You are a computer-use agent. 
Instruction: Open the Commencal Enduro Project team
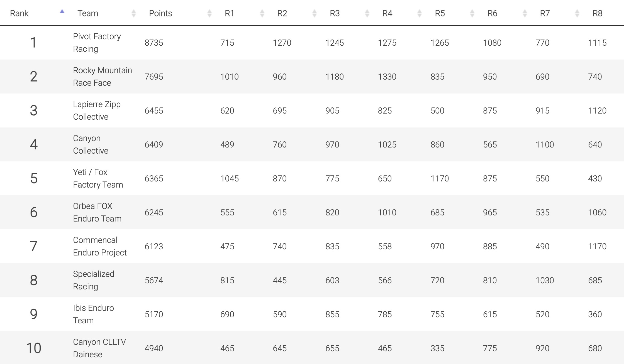click(99, 246)
